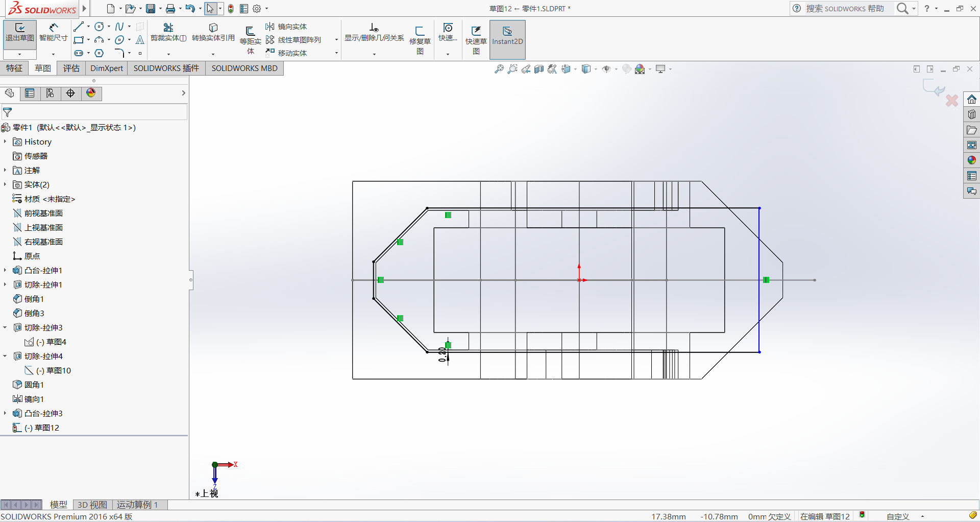Expand the History folder in the feature tree
Viewport: 980px width, 522px height.
pyautogui.click(x=5, y=141)
